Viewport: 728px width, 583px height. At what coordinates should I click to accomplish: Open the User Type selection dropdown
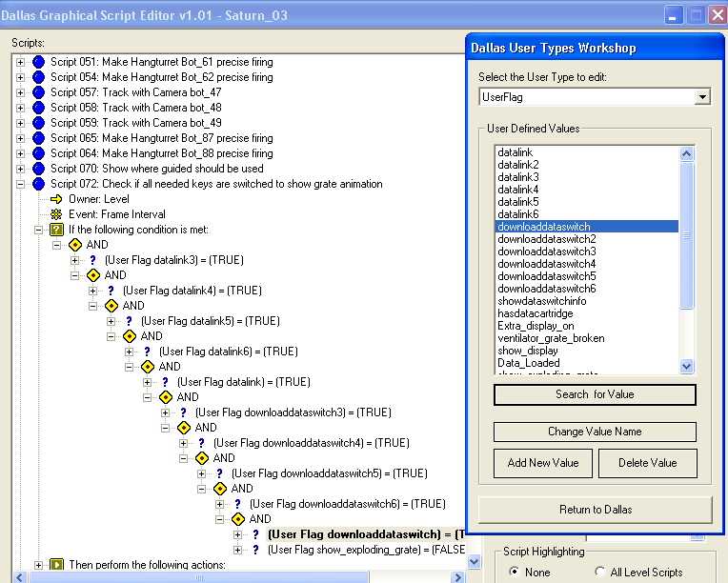(702, 97)
